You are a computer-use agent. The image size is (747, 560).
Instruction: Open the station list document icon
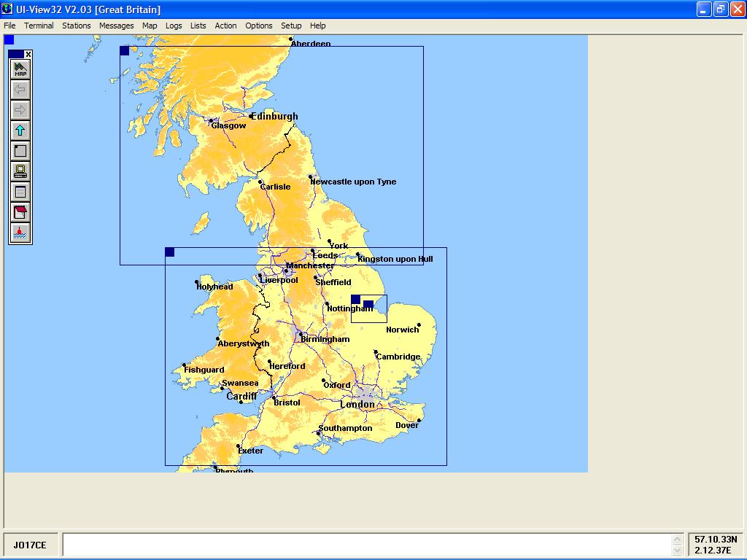click(x=20, y=192)
